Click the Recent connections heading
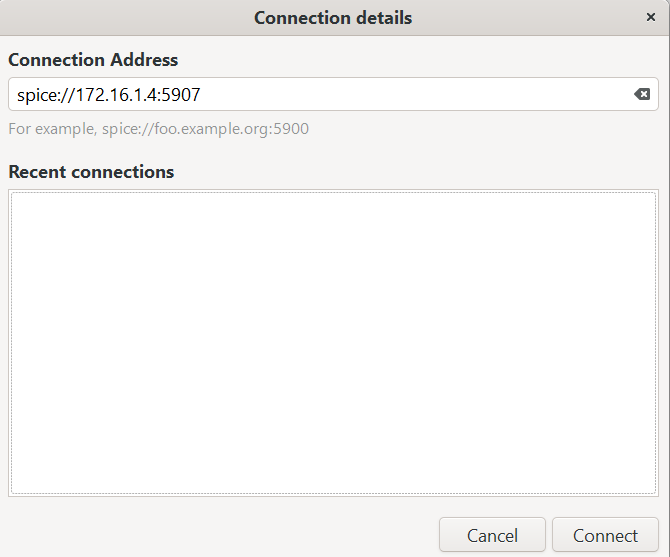This screenshot has width=670, height=557. pos(91,172)
